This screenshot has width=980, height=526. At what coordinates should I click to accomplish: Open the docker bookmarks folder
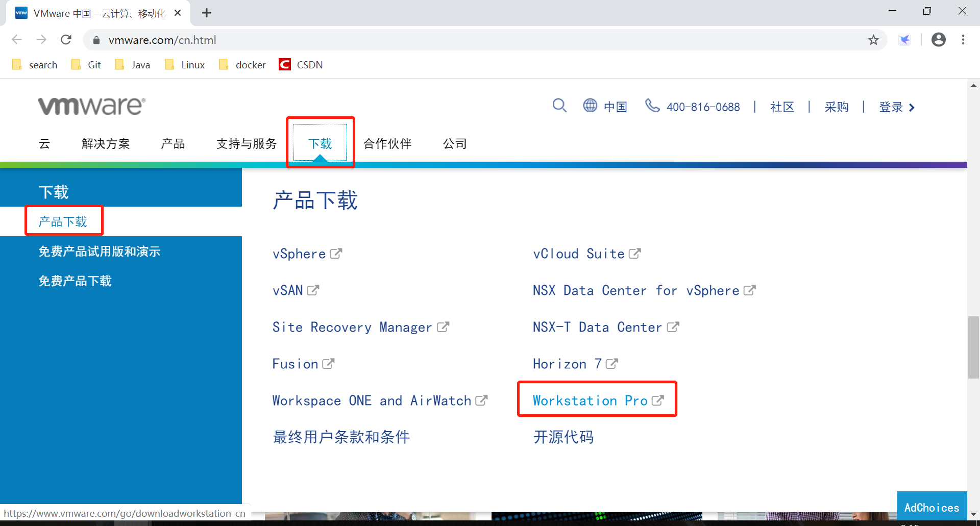(223, 64)
